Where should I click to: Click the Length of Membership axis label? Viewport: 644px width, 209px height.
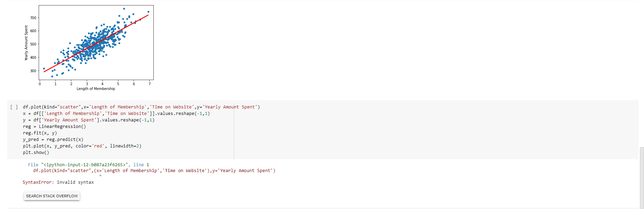tap(96, 89)
